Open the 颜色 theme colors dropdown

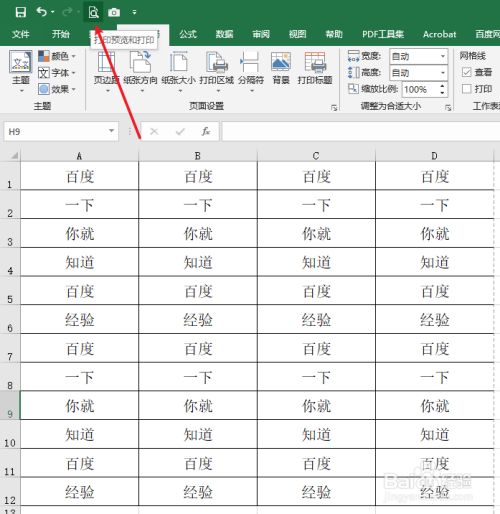pos(57,56)
